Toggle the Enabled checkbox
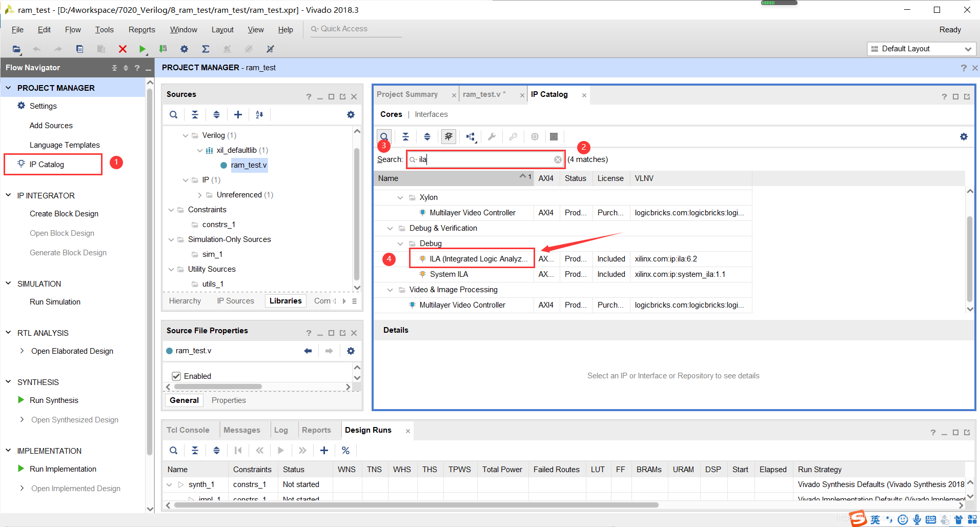Screen dimensions: 980x527 [x=176, y=376]
